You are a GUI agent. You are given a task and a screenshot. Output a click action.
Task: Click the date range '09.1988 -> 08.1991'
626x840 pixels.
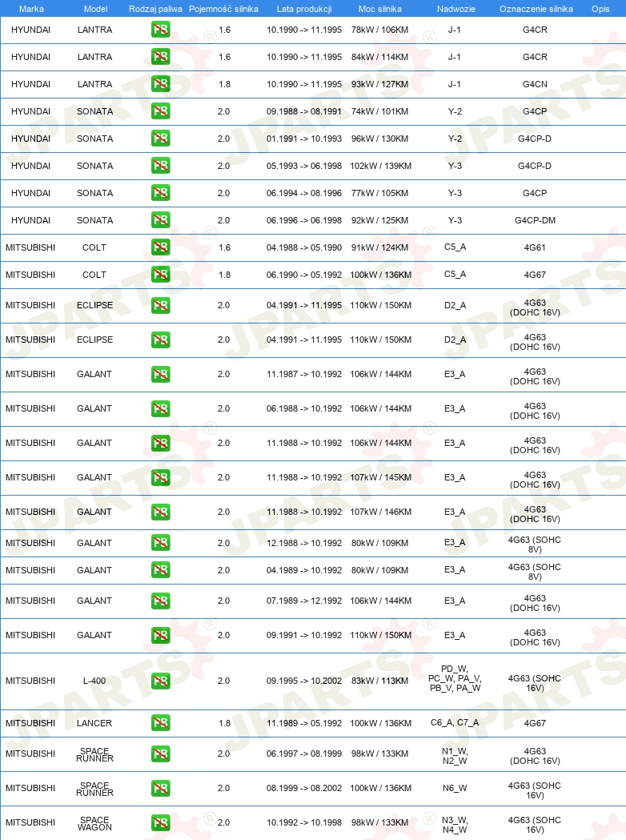[304, 111]
